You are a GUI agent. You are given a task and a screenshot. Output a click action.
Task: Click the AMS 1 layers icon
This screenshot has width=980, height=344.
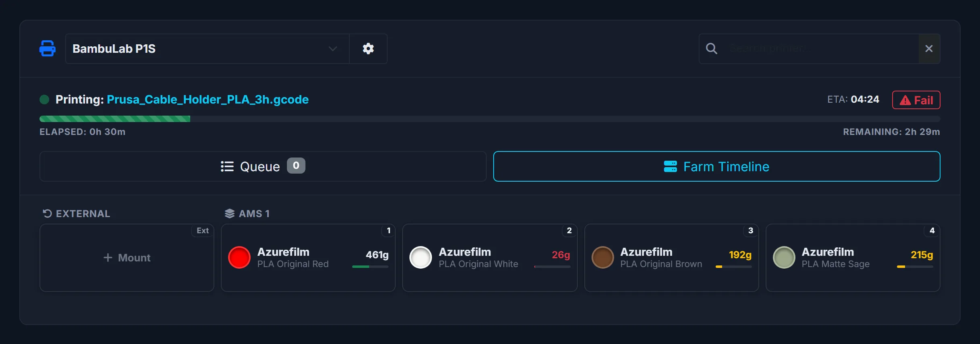230,213
